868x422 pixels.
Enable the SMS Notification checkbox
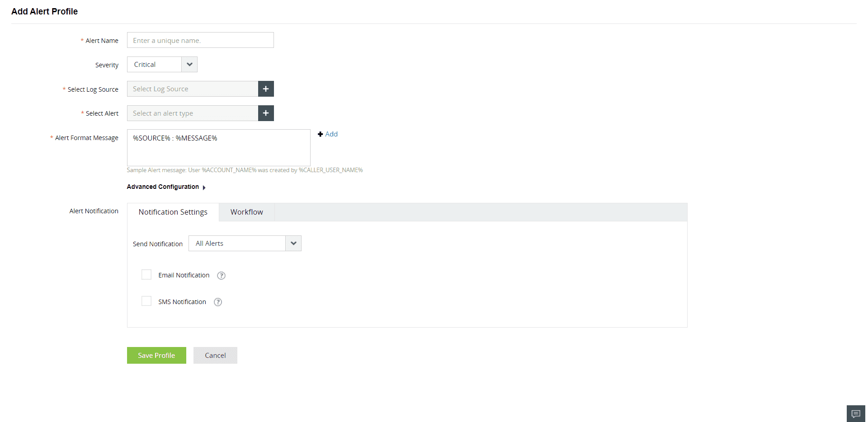(x=146, y=301)
